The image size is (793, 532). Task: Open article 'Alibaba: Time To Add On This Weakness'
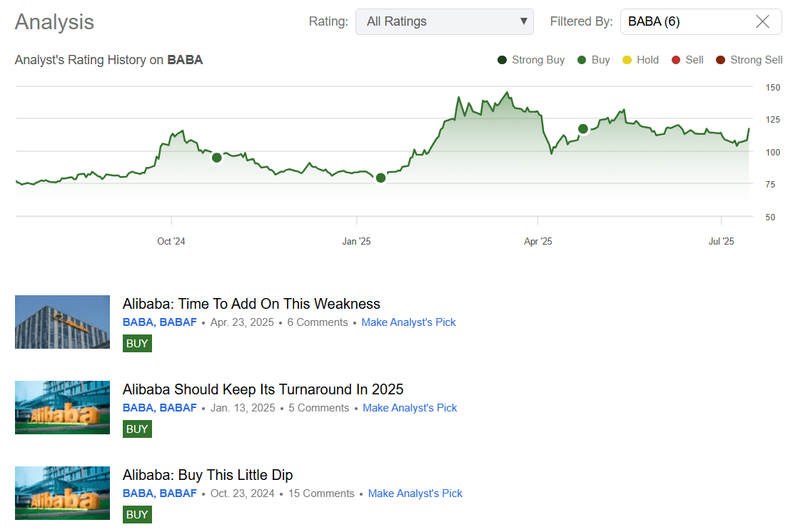click(251, 304)
